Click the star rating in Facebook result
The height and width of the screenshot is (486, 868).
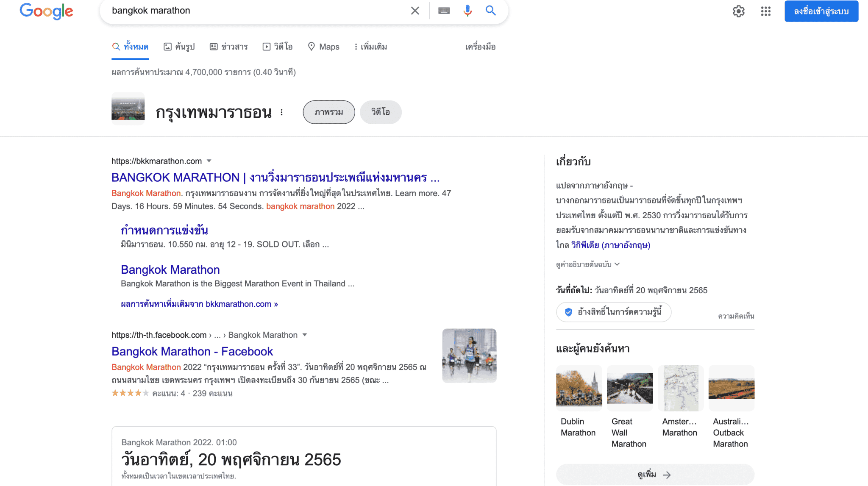[x=130, y=393]
